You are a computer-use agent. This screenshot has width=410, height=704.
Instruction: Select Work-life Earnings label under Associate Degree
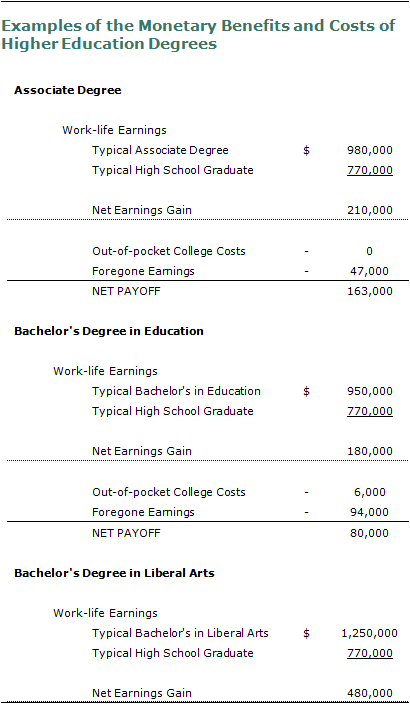114,130
